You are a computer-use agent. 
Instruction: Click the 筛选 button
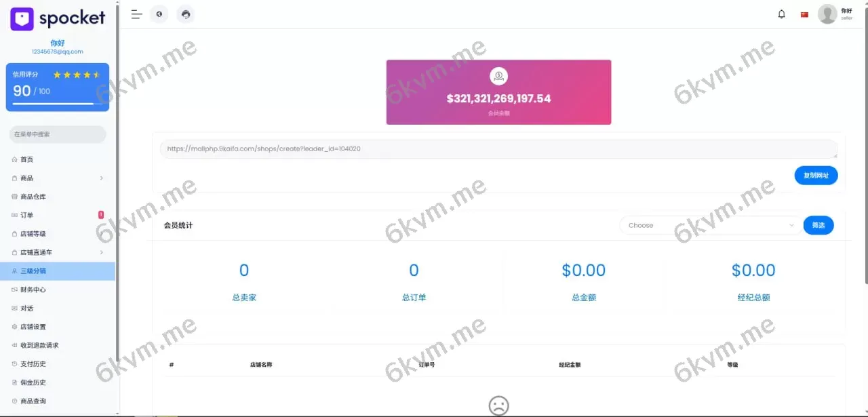coord(818,224)
